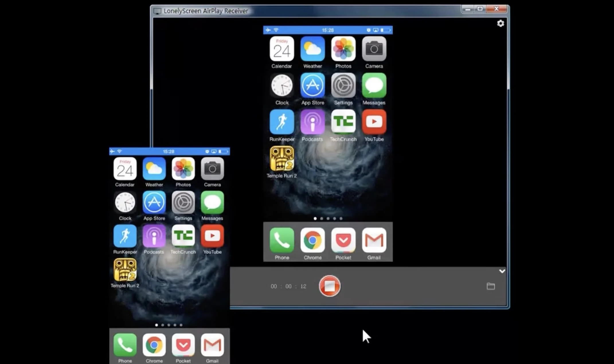
Task: Open App Store on the left phone overlay
Action: [154, 202]
